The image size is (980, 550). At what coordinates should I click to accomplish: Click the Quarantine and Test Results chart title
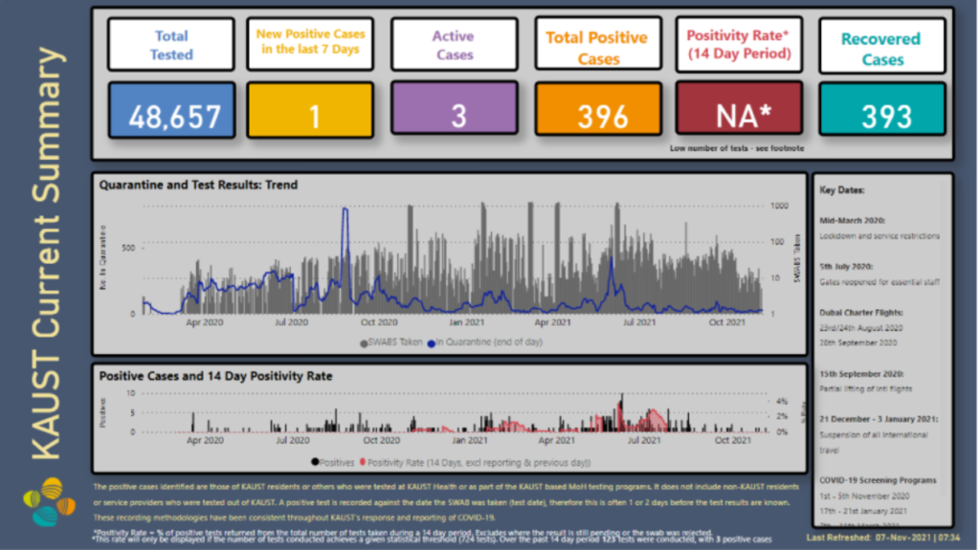pos(198,185)
